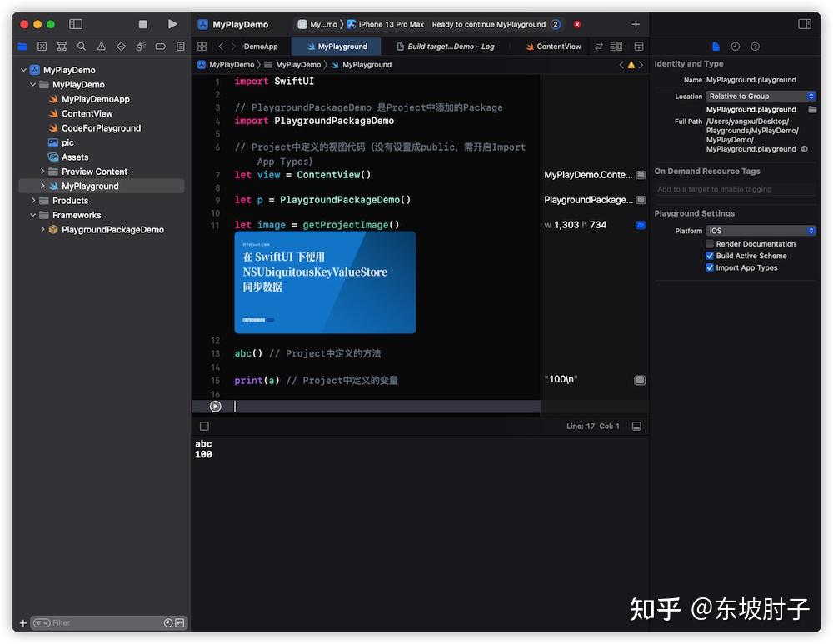
Task: Open the source control navigator
Action: point(42,47)
